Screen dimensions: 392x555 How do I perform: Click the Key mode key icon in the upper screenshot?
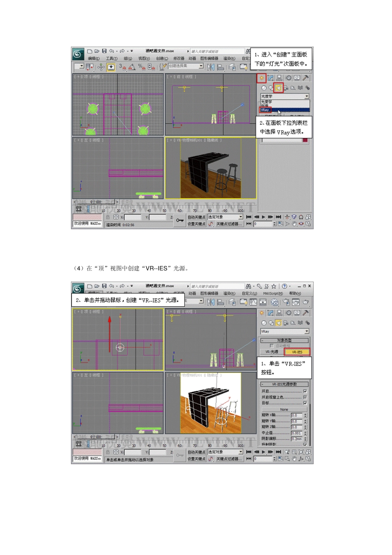(180, 221)
